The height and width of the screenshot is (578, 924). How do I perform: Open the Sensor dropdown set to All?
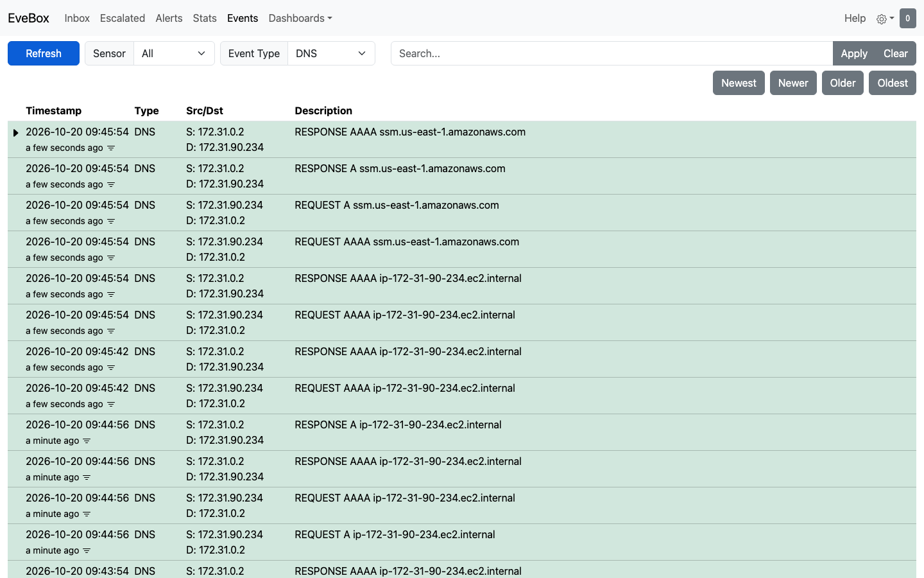[174, 53]
